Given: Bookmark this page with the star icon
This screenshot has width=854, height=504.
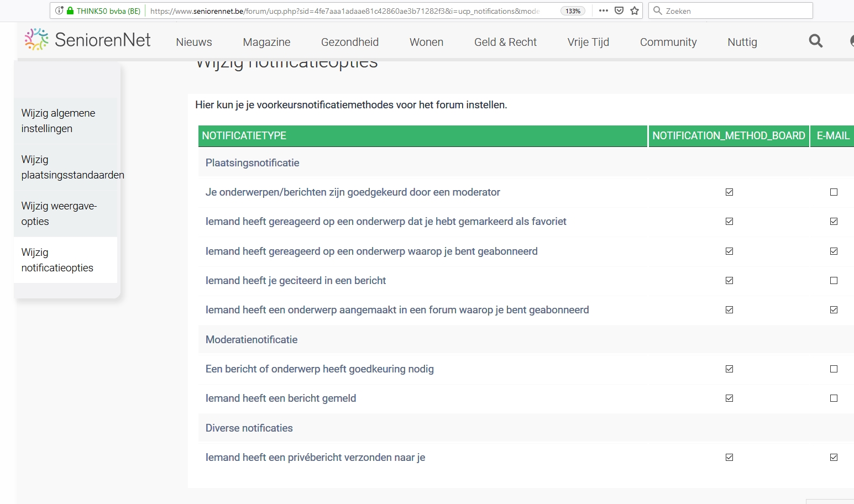Looking at the screenshot, I should [635, 11].
